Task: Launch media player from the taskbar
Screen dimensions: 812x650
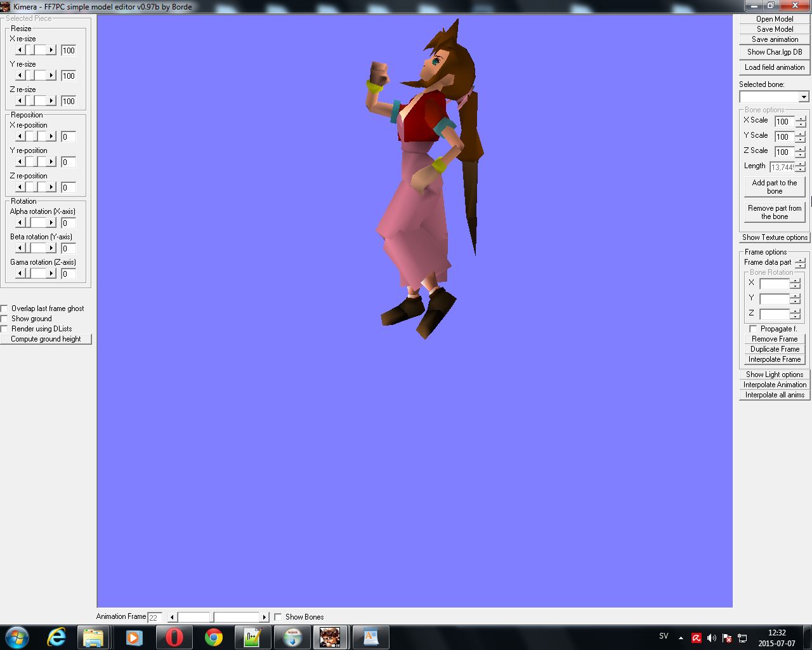Action: click(x=133, y=637)
